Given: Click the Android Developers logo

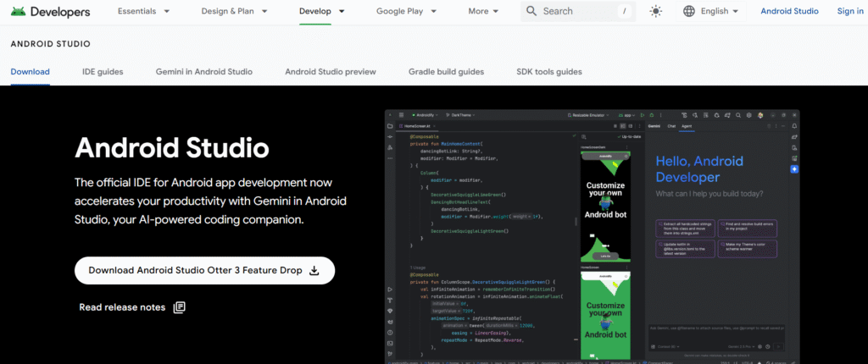Looking at the screenshot, I should (x=51, y=11).
